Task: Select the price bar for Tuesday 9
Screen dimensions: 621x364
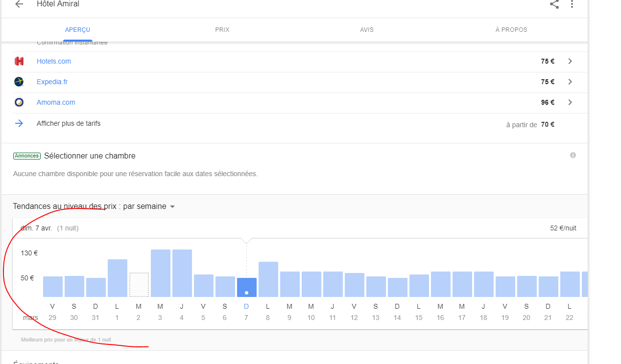Action: 290,284
